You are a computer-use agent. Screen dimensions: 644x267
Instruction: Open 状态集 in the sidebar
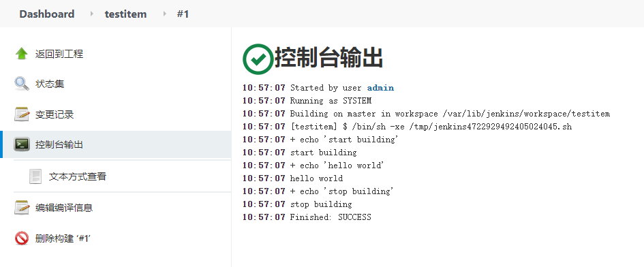pos(50,84)
